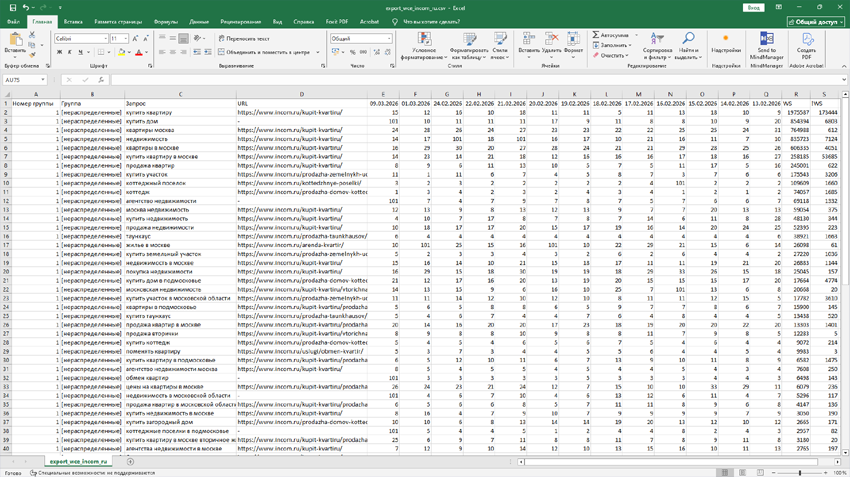This screenshot has height=477, width=850.
Task: Switch to the Формулы ribbon tab
Action: pos(166,21)
